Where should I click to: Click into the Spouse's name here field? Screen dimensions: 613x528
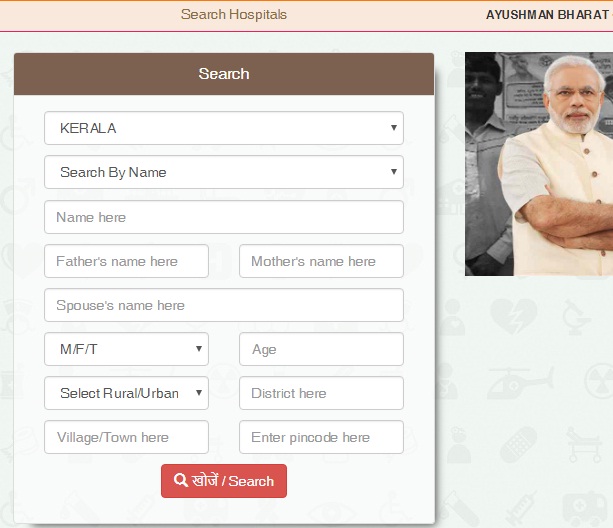(x=223, y=305)
